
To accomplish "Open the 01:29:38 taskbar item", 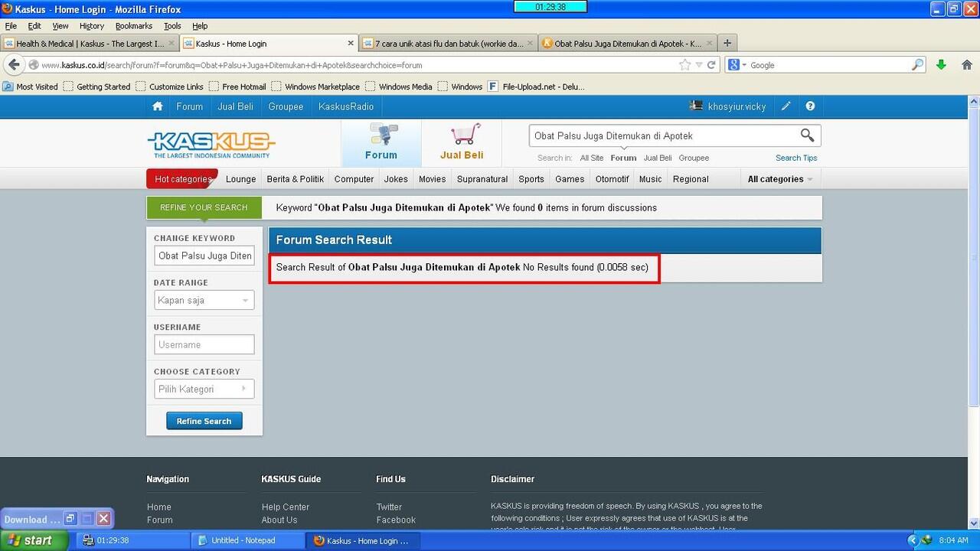I will pos(132,540).
